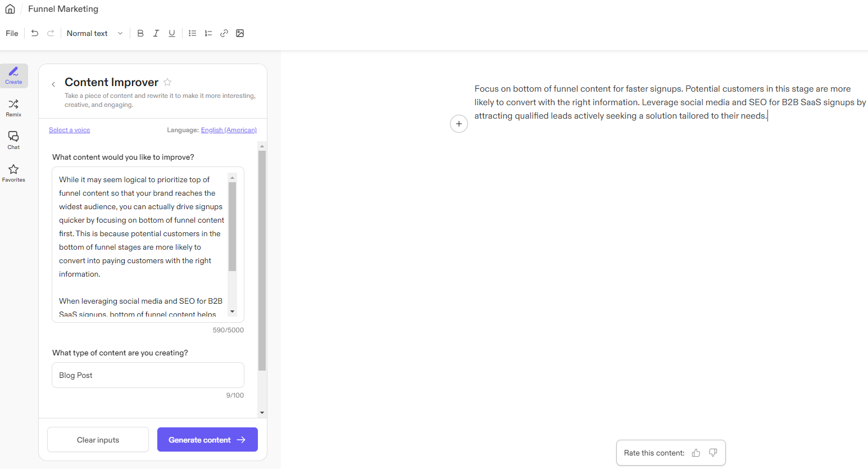Insert a hyperlink into the document
The image size is (868, 469).
click(x=224, y=33)
